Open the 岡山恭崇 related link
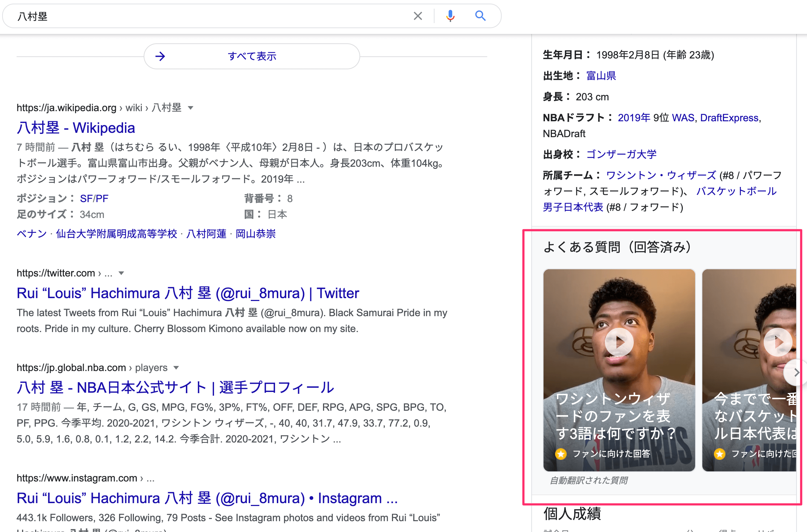This screenshot has height=532, width=807. pos(256,234)
